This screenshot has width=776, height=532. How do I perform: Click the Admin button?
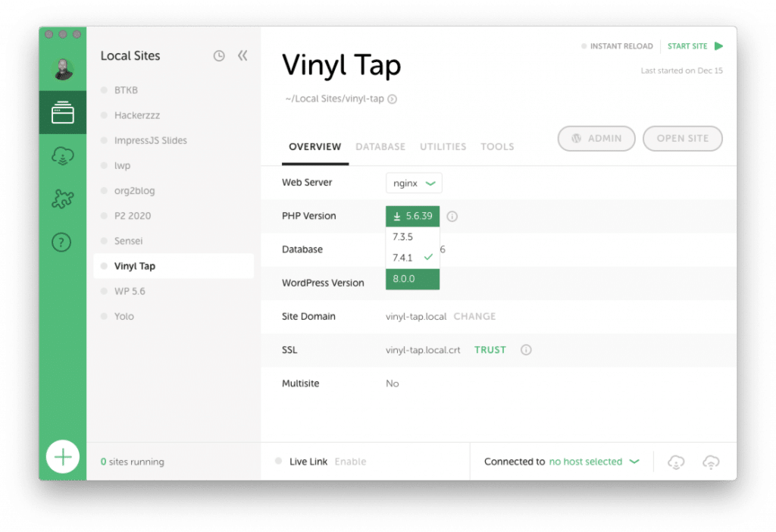click(x=596, y=139)
